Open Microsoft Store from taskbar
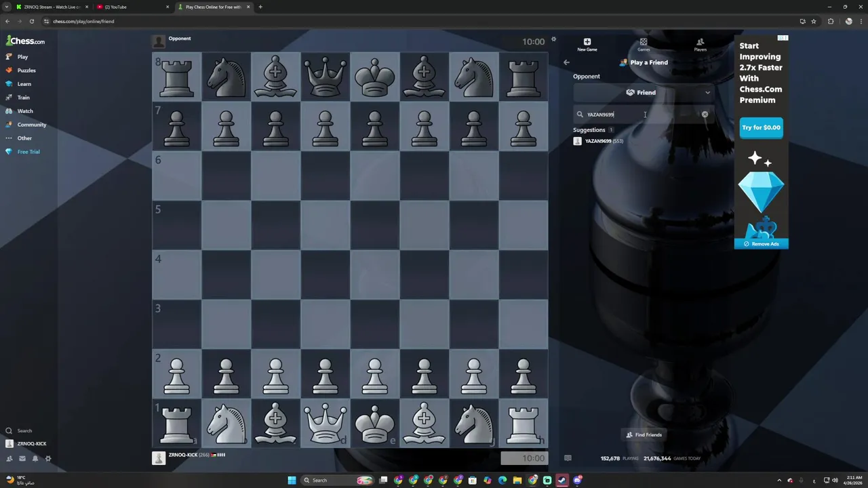 click(473, 481)
